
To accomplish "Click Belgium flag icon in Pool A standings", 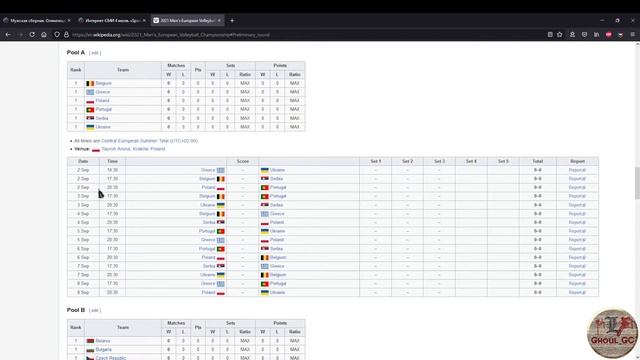I will (x=90, y=83).
